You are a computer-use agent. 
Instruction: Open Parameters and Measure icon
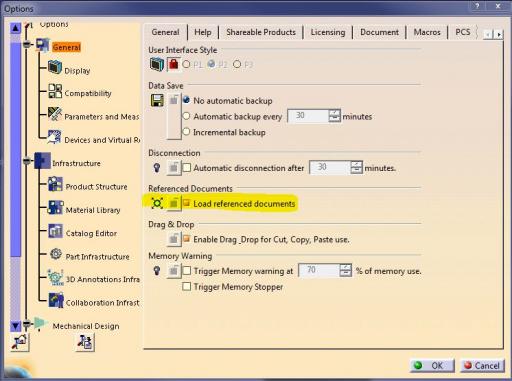point(55,114)
